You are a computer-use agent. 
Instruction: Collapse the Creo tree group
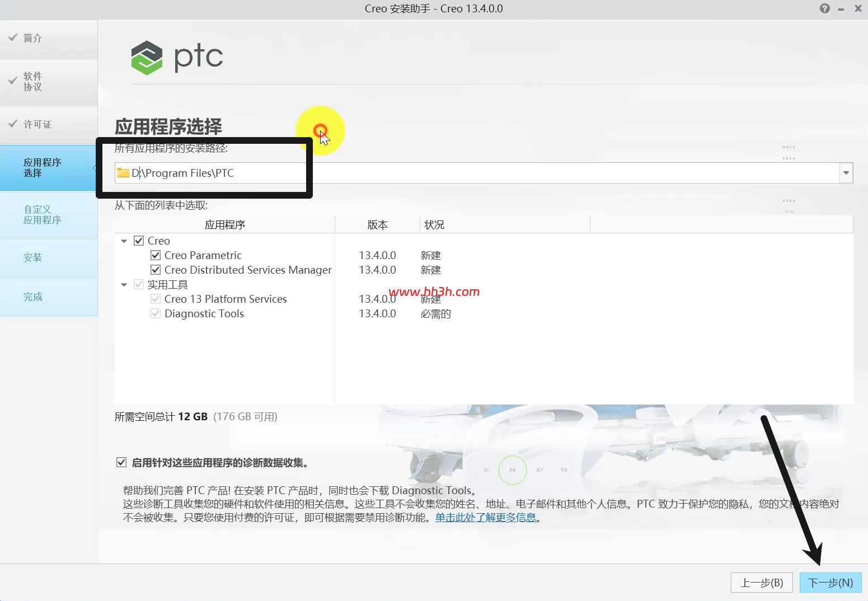(x=124, y=241)
